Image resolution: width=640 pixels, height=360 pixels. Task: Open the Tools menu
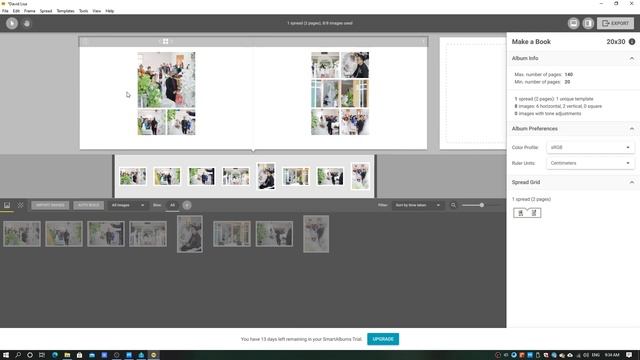point(83,11)
